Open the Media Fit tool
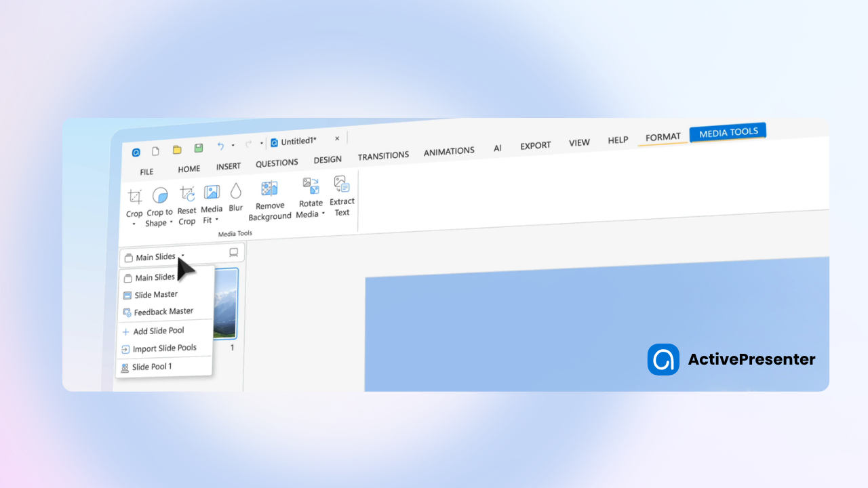This screenshot has height=488, width=868. pyautogui.click(x=212, y=192)
